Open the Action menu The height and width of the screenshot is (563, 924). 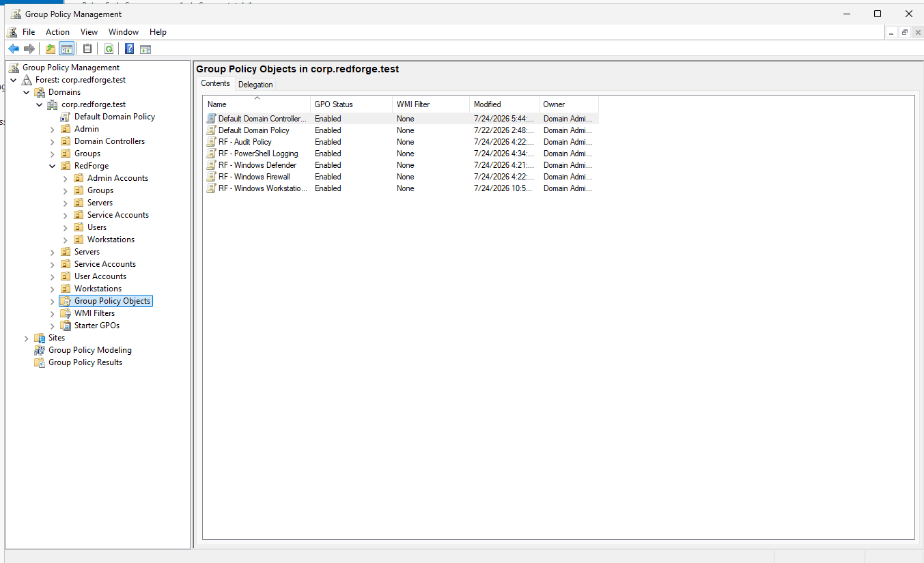click(57, 32)
